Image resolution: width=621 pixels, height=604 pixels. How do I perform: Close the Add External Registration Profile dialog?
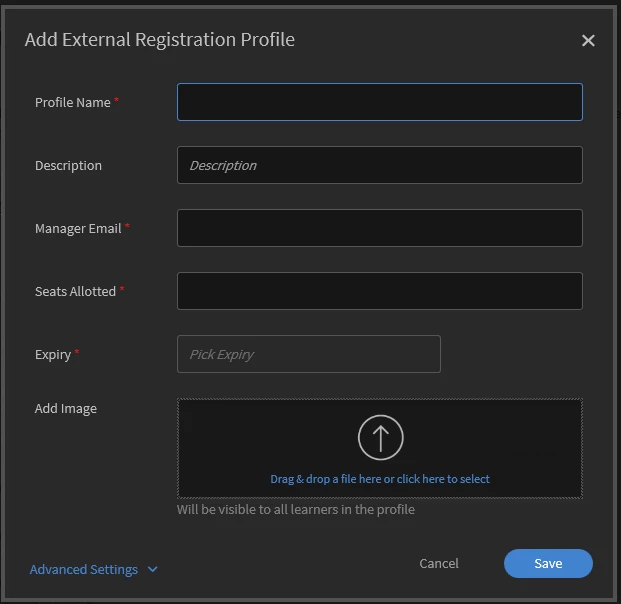[588, 41]
